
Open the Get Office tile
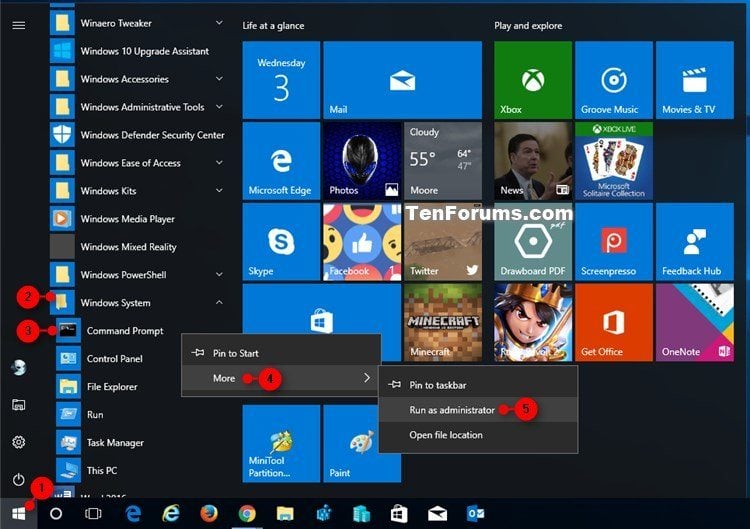[x=614, y=322]
